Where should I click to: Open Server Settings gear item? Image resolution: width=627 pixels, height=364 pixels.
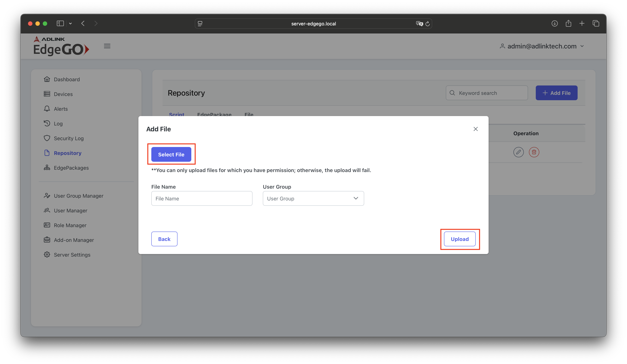[x=72, y=255]
